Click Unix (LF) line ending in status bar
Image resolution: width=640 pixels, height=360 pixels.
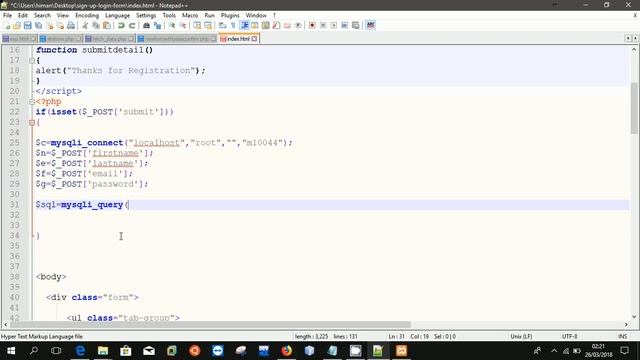(521, 336)
